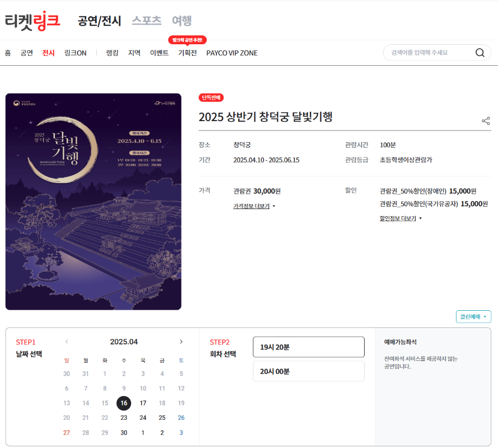The width and height of the screenshot is (498, 448).
Task: Select date 24 on the calendar
Action: 143,418
